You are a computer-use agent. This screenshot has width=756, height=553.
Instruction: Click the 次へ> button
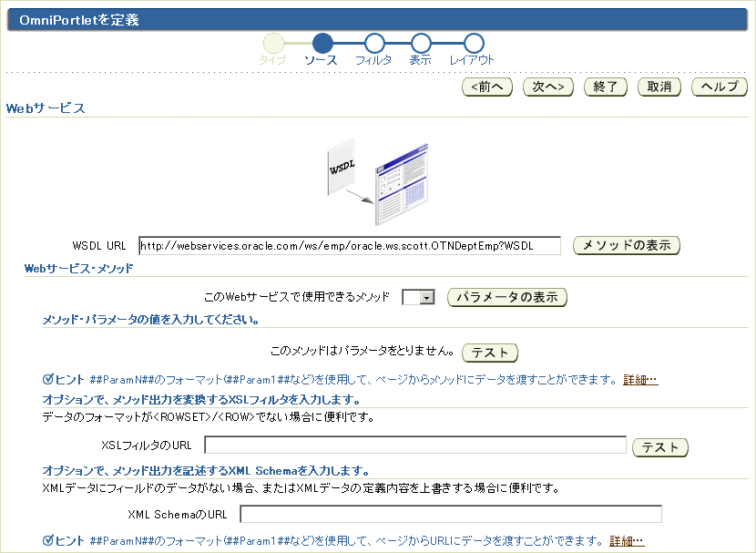coord(547,87)
